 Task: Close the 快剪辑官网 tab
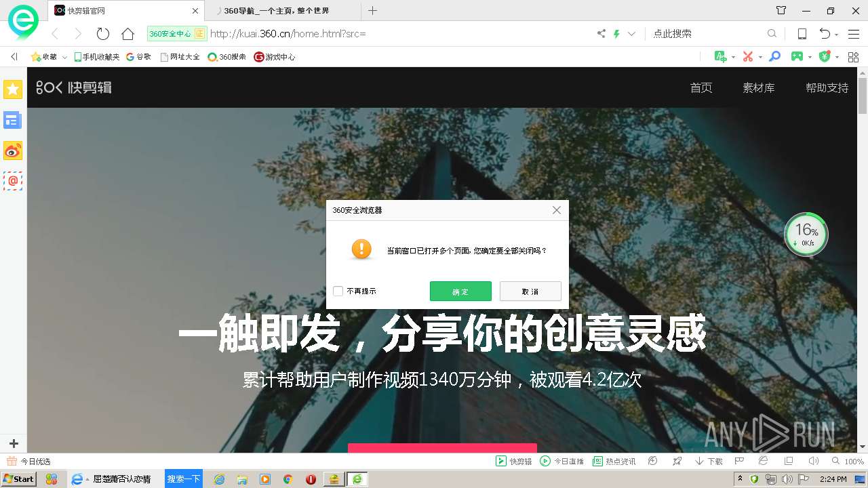[195, 10]
